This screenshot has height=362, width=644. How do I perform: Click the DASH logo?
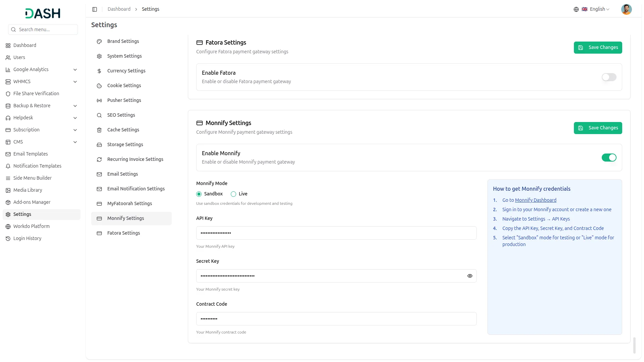point(43,13)
